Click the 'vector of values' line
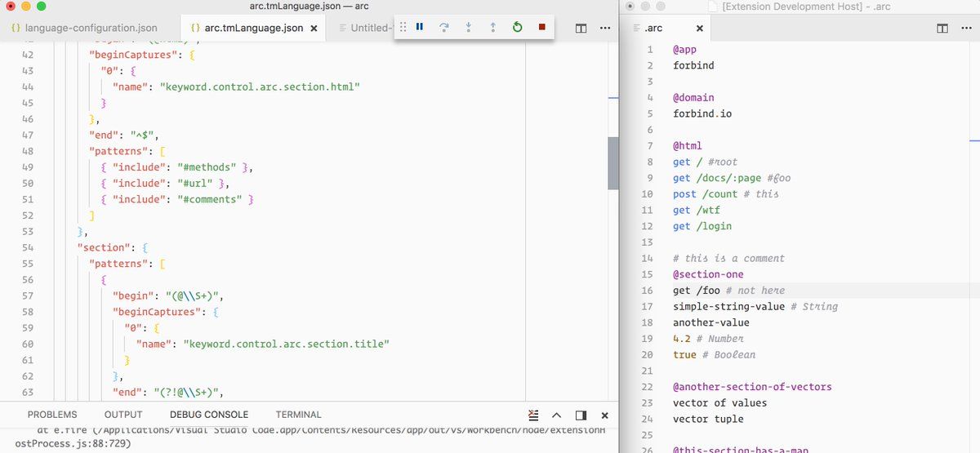The image size is (980, 453). click(x=719, y=402)
